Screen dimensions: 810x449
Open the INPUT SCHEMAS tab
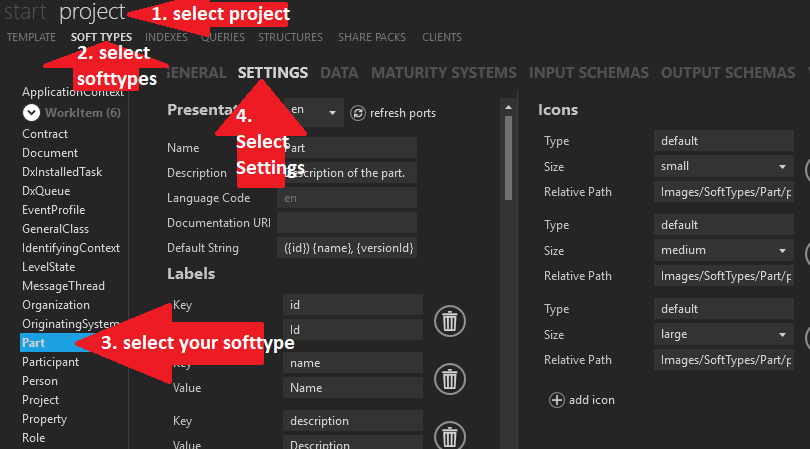coord(588,73)
